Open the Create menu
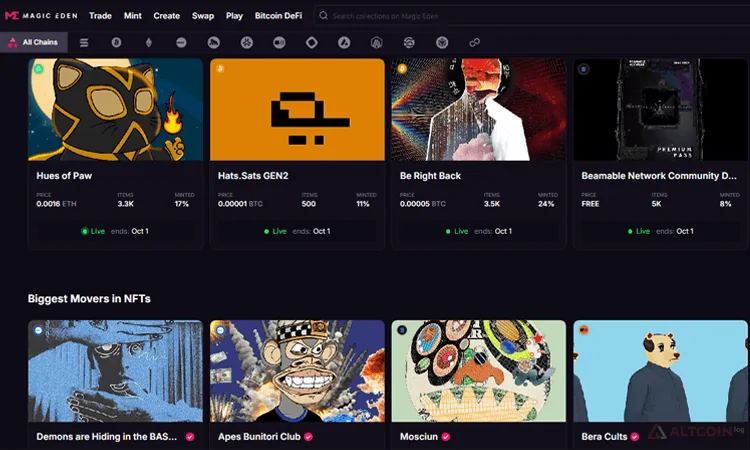Viewport: 750px width, 450px height. point(166,16)
